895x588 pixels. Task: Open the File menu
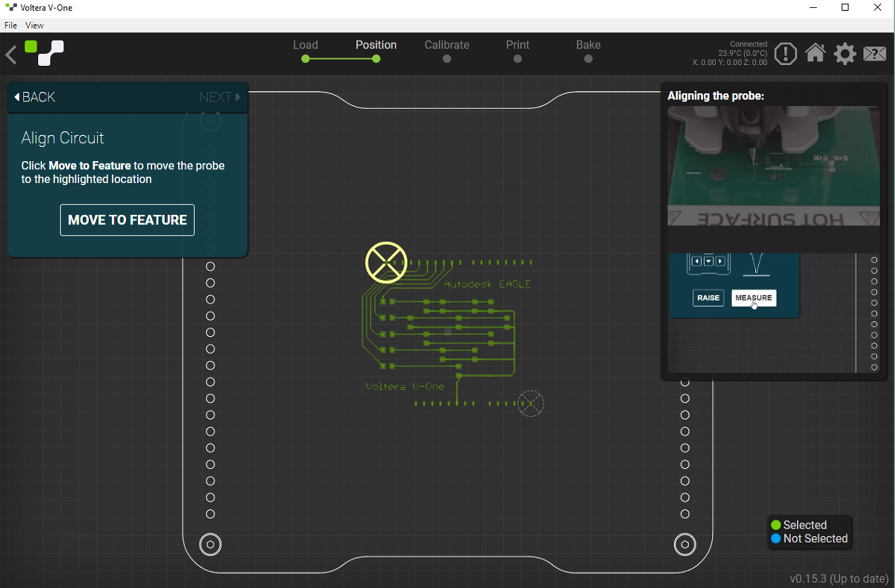coord(10,25)
